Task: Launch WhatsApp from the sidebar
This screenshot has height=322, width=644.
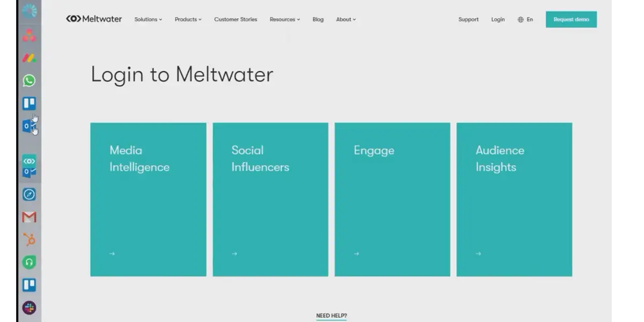Action: [29, 80]
